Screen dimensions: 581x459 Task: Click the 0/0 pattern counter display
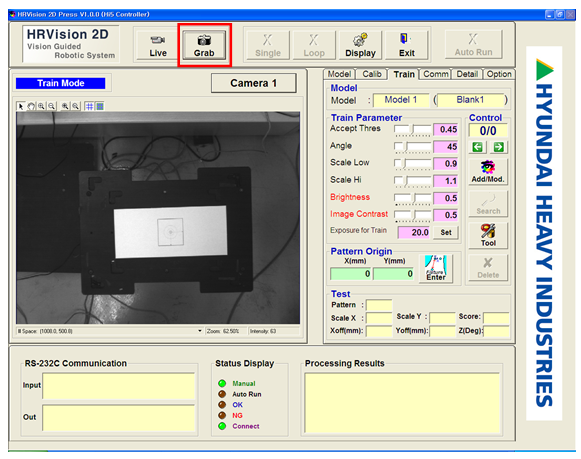click(488, 130)
